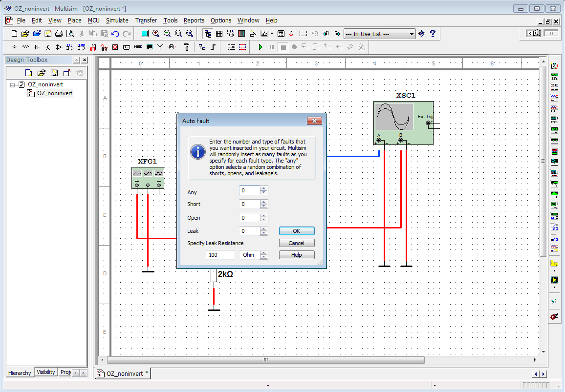The height and width of the screenshot is (392, 565).
Task: Click the New design icon in main toolbar
Action: point(14,34)
